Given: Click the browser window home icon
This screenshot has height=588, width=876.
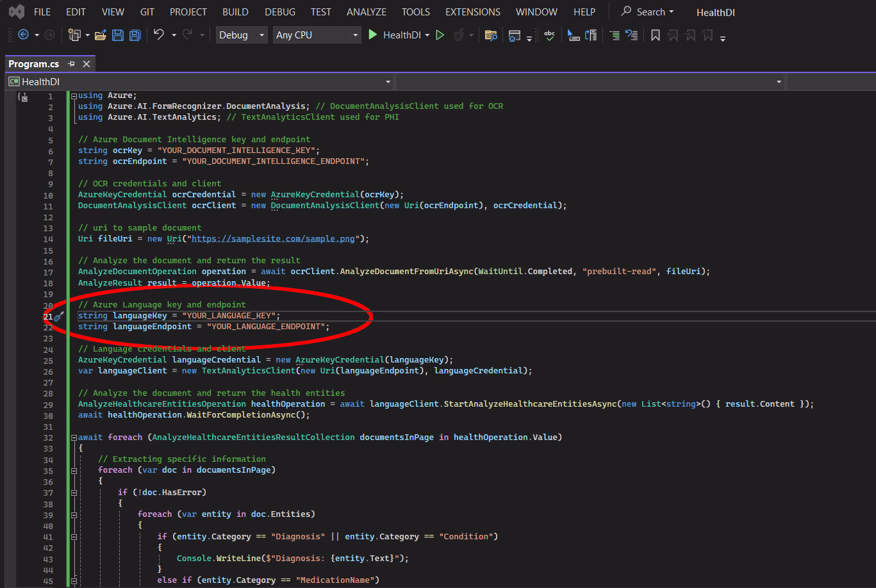Looking at the screenshot, I should (x=514, y=35).
